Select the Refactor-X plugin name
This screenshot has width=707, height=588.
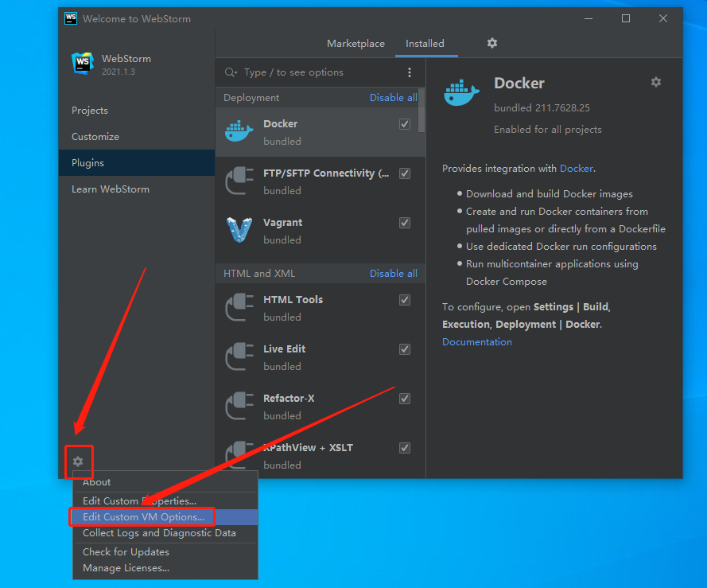289,399
